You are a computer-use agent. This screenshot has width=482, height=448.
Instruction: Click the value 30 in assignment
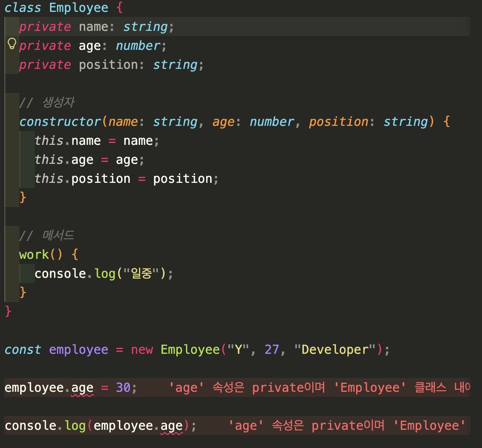(123, 388)
